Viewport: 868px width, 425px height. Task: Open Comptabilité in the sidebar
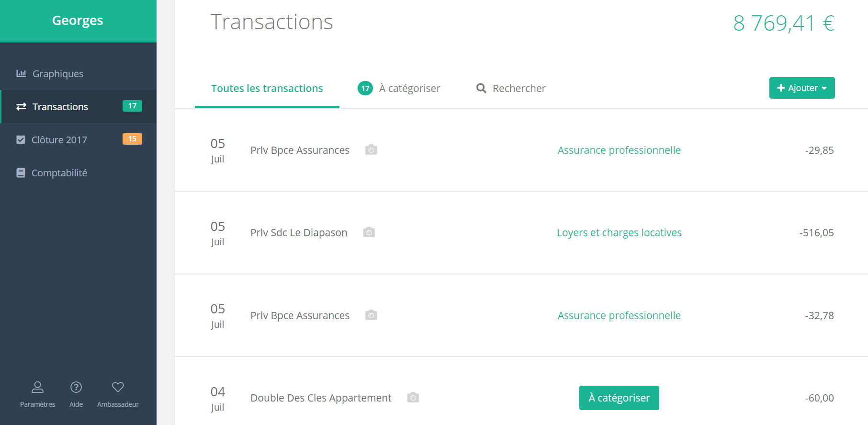coord(78,172)
